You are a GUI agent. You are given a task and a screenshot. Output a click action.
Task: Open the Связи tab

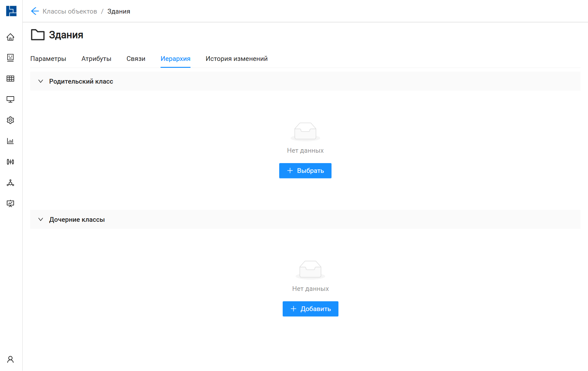click(x=136, y=59)
